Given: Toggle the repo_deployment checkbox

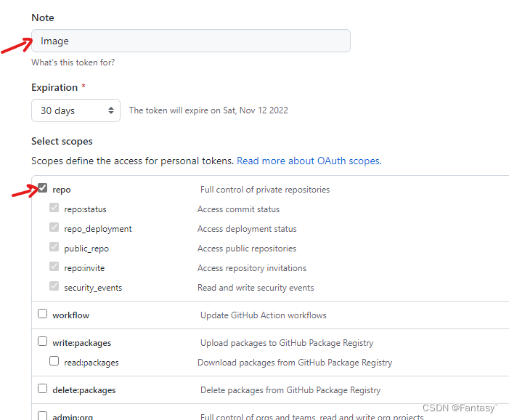Looking at the screenshot, I should point(54,227).
